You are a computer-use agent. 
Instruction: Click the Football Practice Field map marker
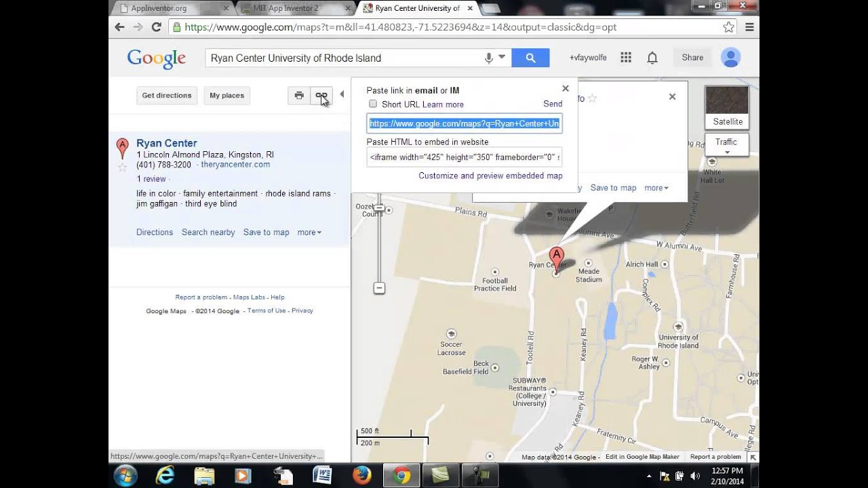pyautogui.click(x=494, y=272)
